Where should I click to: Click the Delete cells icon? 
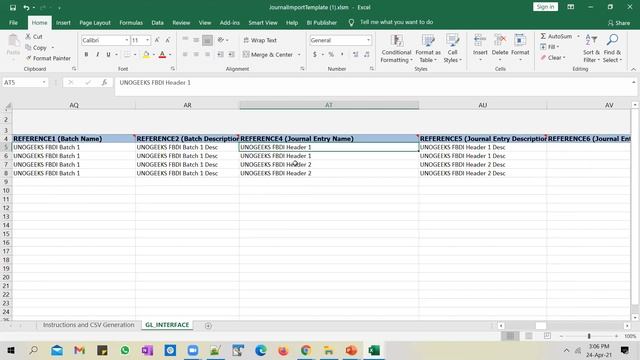500,41
